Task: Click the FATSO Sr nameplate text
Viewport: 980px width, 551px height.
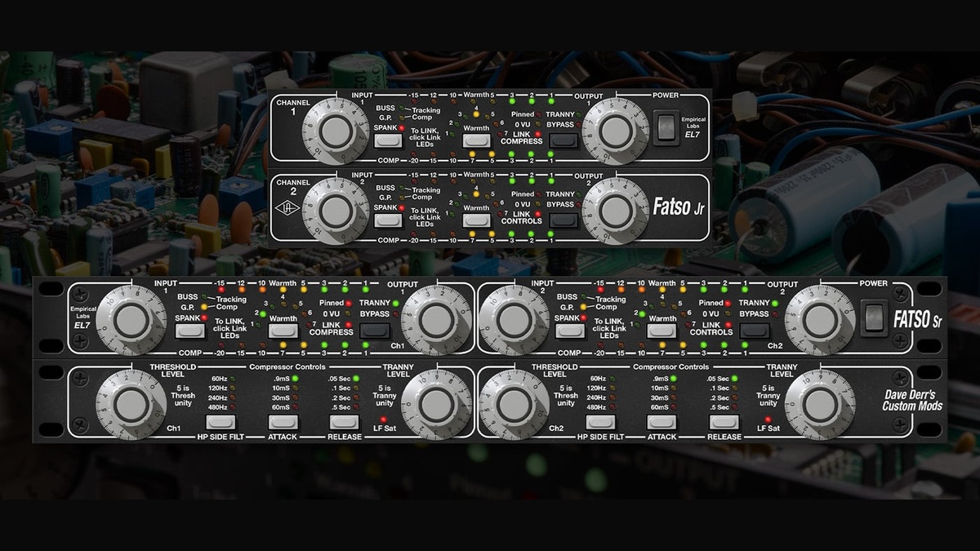Action: click(919, 321)
